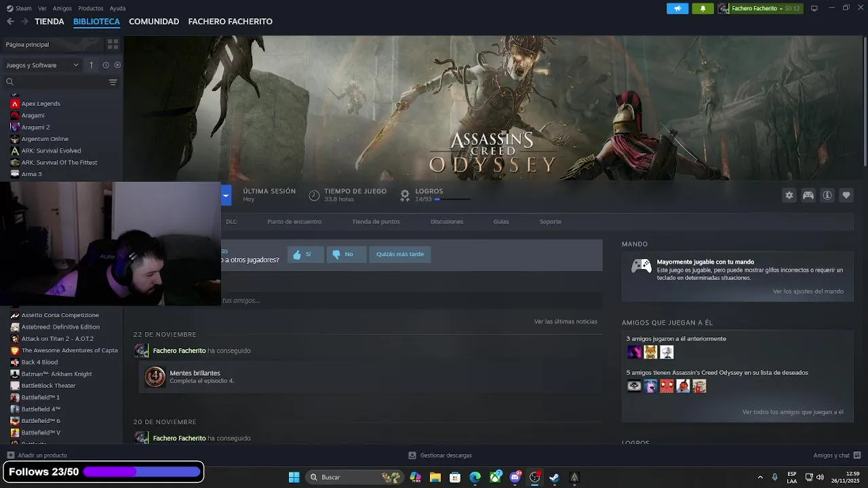This screenshot has height=488, width=868.
Task: Click Ver las últimas noticias link
Action: pos(566,321)
